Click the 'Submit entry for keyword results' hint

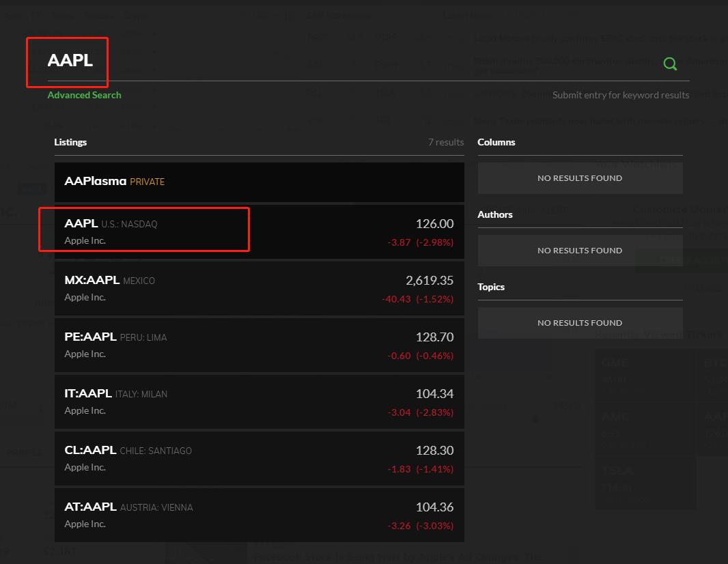[620, 95]
